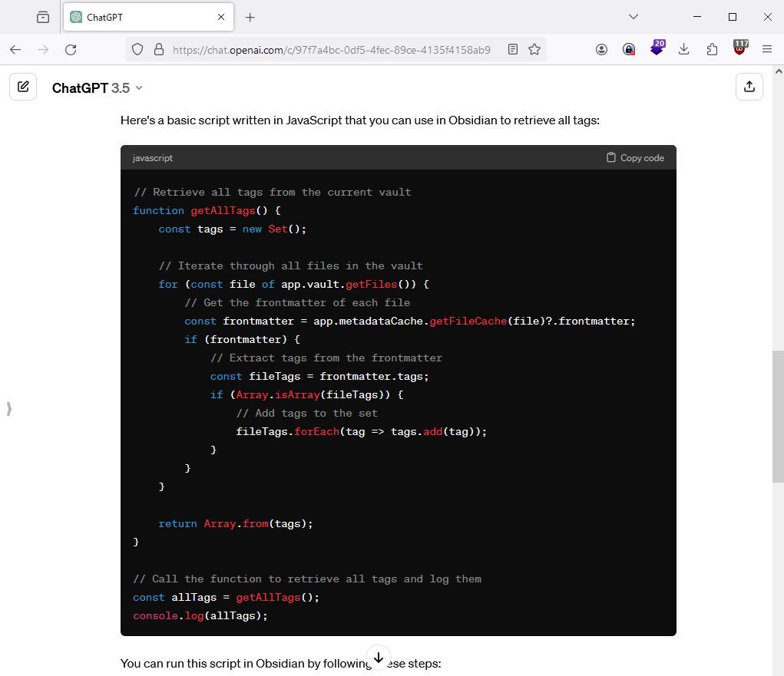Open the privacy extension icon with red badge

[629, 49]
